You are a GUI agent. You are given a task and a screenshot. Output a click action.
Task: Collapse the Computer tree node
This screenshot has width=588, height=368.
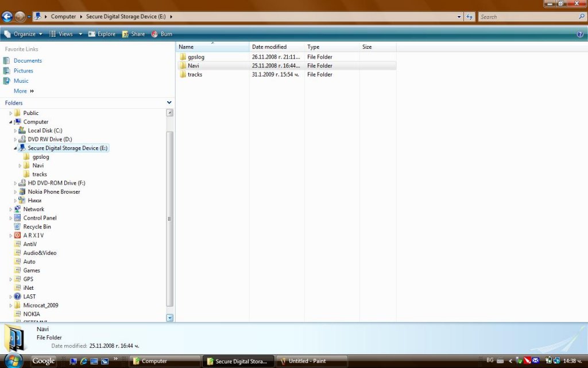coord(11,122)
